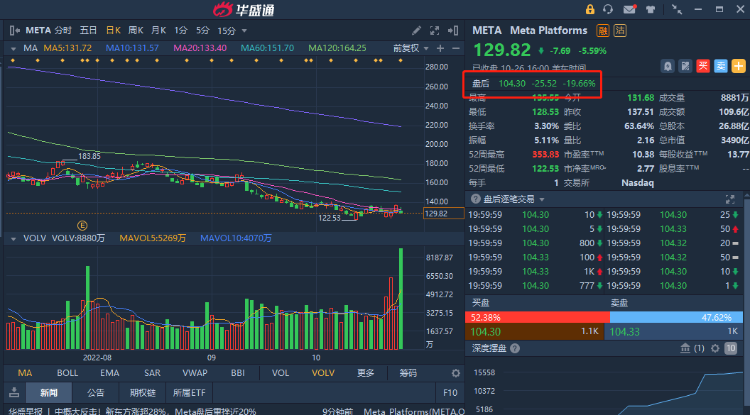Open the 公告 announcements tab
This screenshot has height=415, width=750.
(x=96, y=393)
